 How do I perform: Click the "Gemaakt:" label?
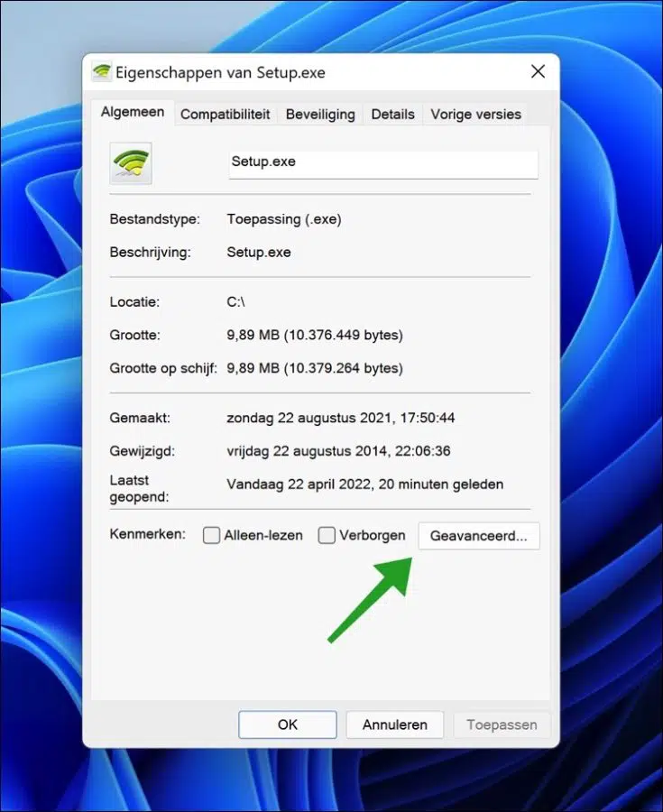140,418
